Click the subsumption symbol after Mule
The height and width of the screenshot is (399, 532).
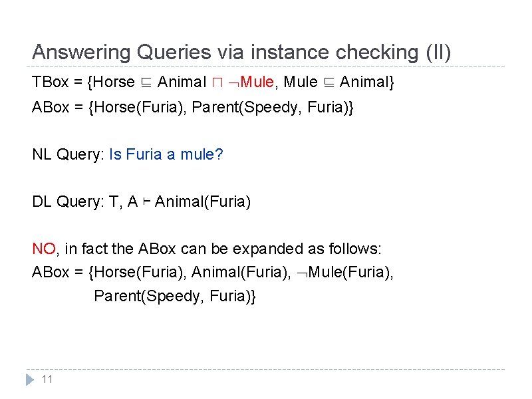click(329, 82)
